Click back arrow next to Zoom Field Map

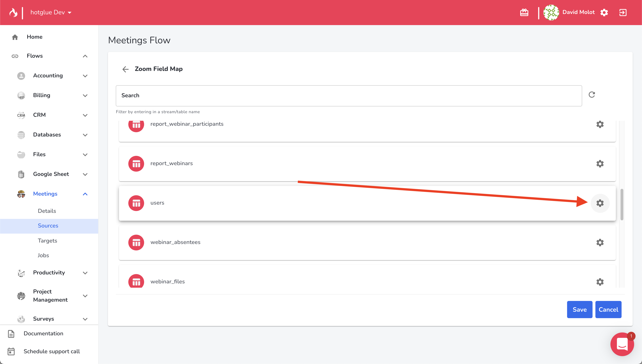tap(125, 69)
